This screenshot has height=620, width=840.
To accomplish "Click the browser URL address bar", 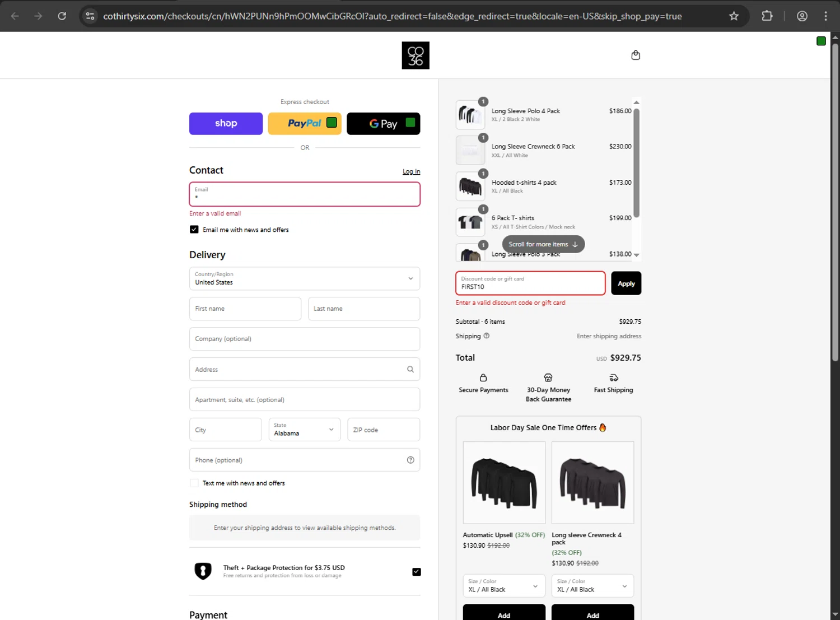I will coord(392,16).
